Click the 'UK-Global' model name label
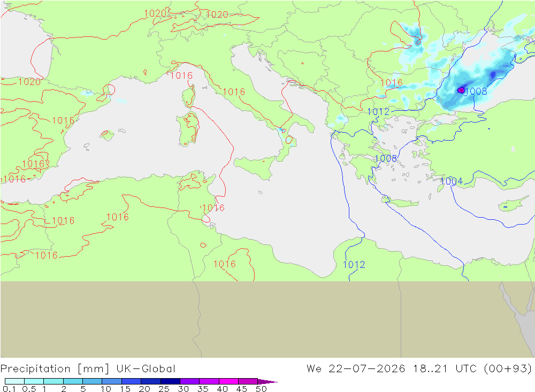 tap(146, 369)
